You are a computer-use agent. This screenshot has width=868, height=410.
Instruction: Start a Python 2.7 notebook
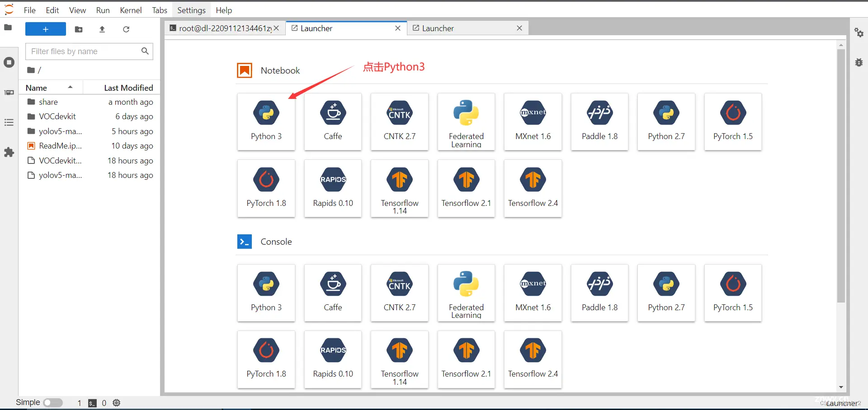pyautogui.click(x=666, y=122)
